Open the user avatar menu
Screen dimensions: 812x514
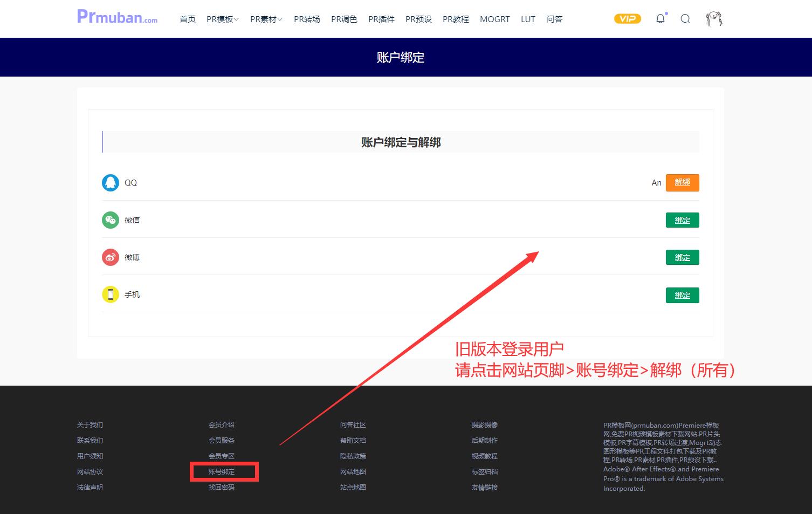pyautogui.click(x=713, y=18)
